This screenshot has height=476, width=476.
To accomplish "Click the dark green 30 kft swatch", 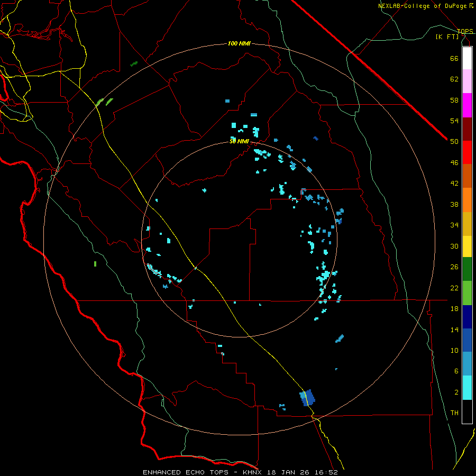I will pos(467,269).
